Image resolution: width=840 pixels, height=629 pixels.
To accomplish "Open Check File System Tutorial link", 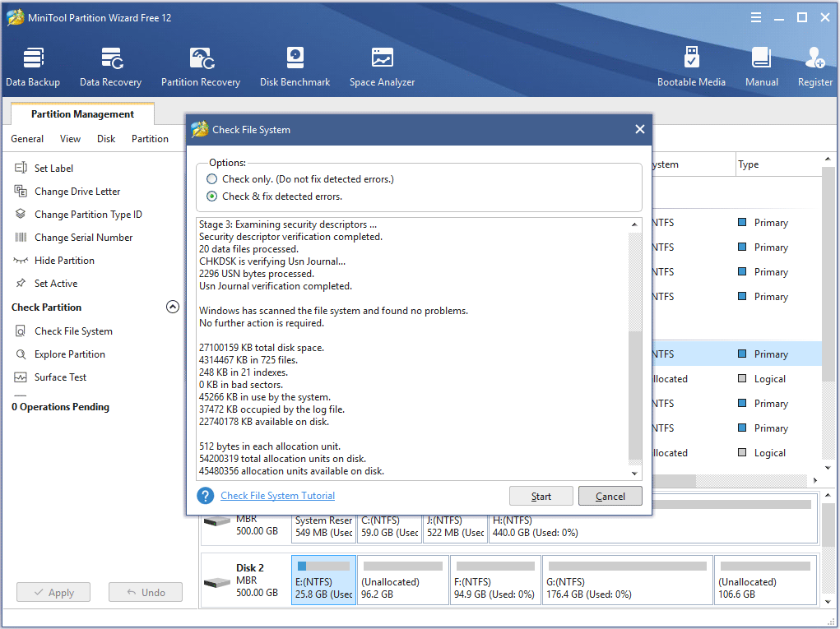I will [x=277, y=496].
